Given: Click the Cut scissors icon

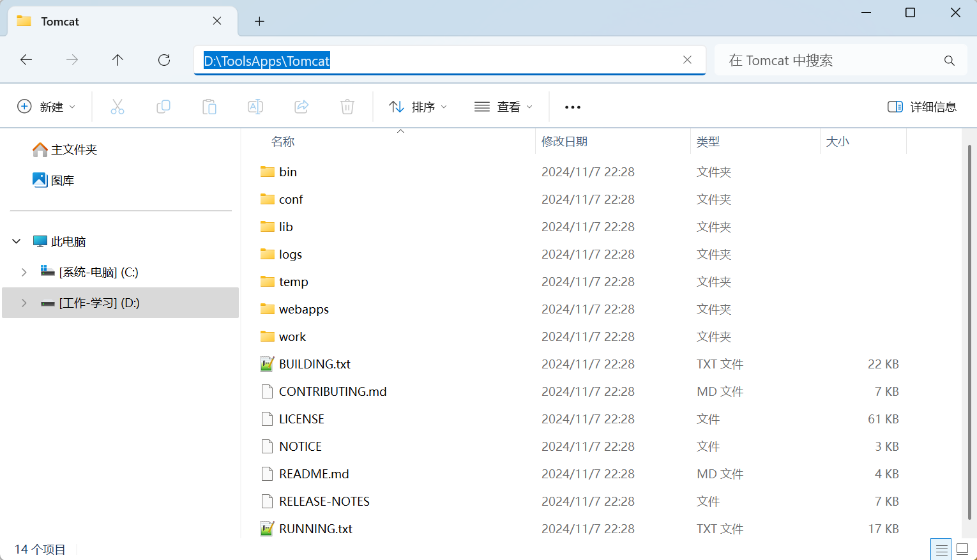Looking at the screenshot, I should (117, 107).
